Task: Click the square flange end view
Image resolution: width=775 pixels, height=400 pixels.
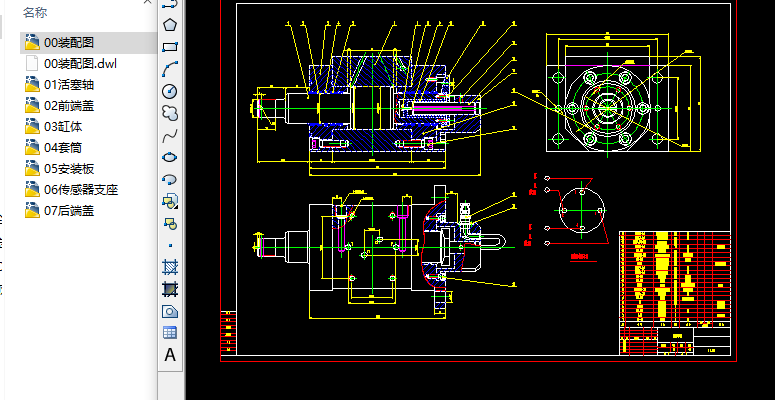Action: (x=607, y=108)
